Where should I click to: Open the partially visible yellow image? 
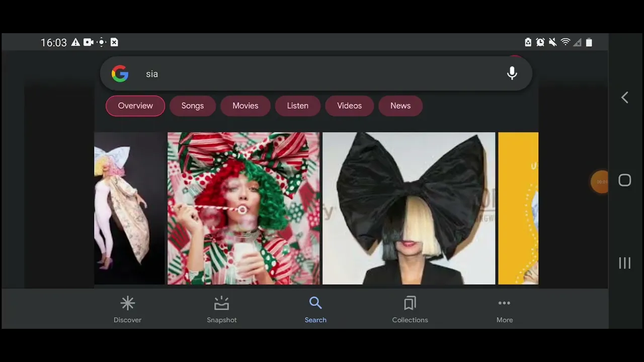coord(518,208)
